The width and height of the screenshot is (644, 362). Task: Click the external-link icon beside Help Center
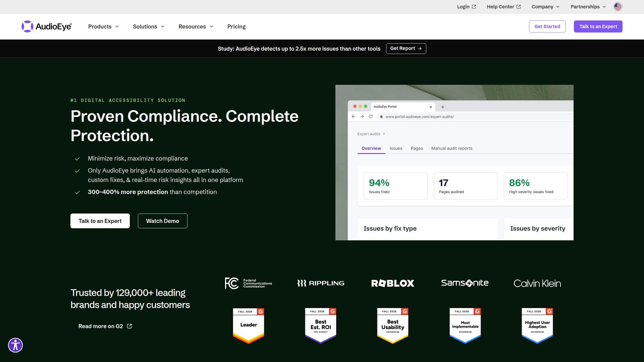519,7
